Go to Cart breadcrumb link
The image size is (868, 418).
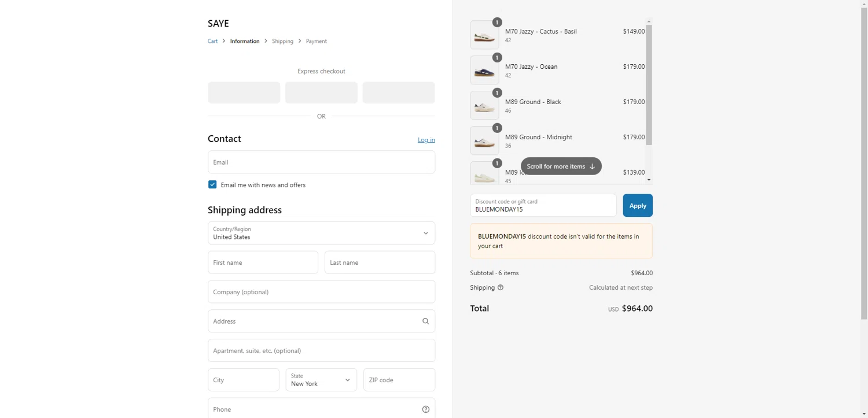pyautogui.click(x=212, y=41)
